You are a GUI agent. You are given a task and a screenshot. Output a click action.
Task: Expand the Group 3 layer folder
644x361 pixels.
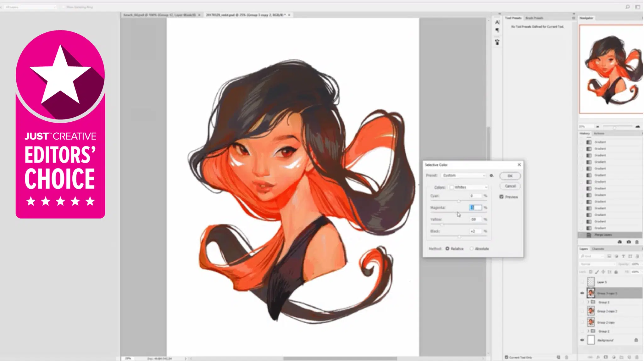[x=588, y=302]
